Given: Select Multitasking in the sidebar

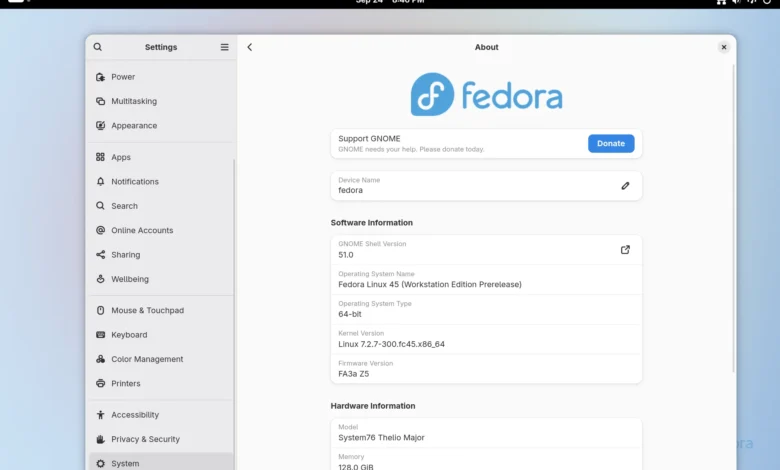Looking at the screenshot, I should (161, 101).
